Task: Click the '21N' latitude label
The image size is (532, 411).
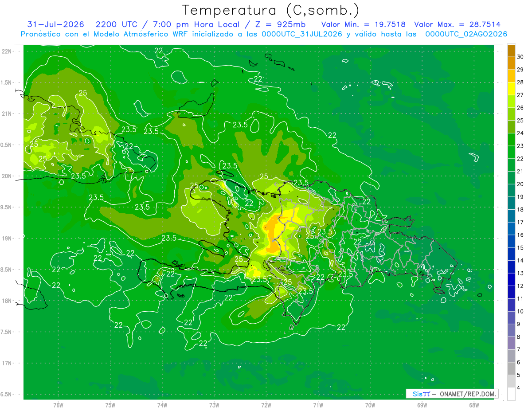Action: 6,114
